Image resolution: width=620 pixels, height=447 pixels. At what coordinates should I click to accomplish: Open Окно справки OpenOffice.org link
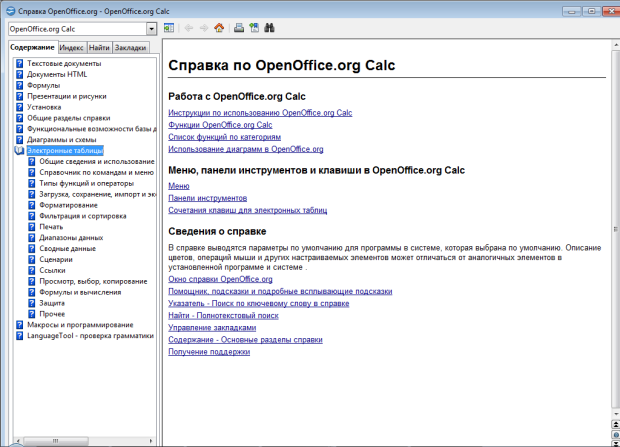tap(220, 279)
